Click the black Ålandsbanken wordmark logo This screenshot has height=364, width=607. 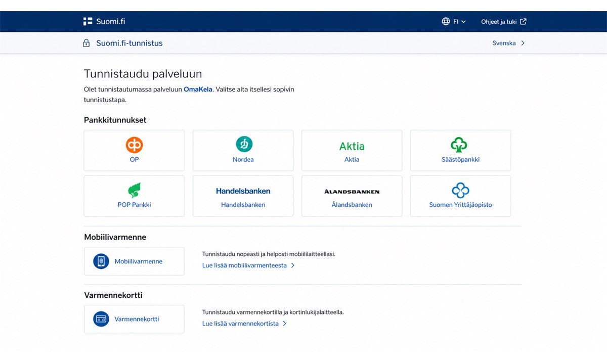[352, 192]
